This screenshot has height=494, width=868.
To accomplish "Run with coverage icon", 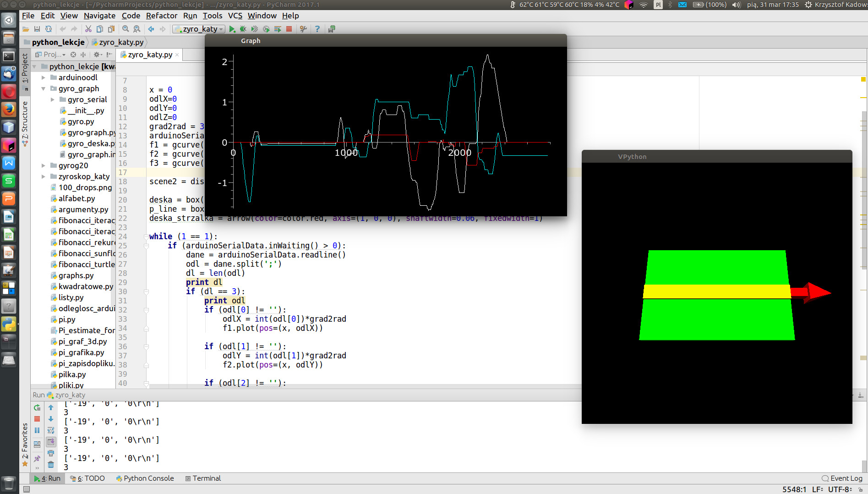I will [255, 29].
